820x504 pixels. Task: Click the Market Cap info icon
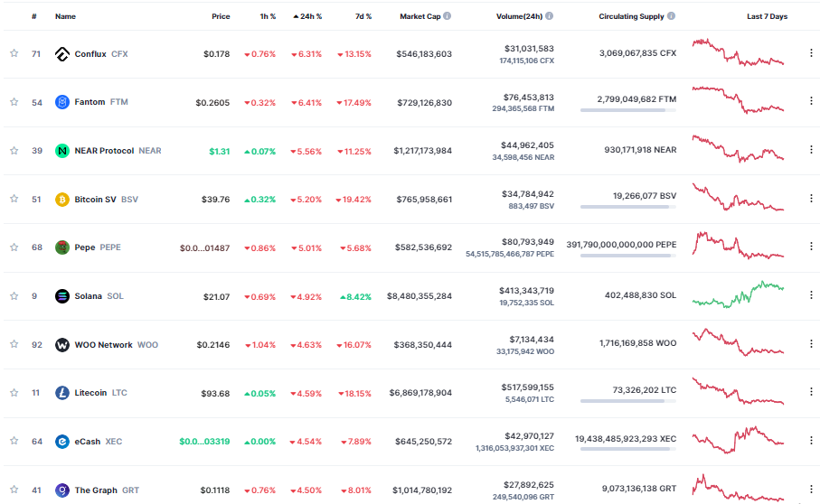448,16
